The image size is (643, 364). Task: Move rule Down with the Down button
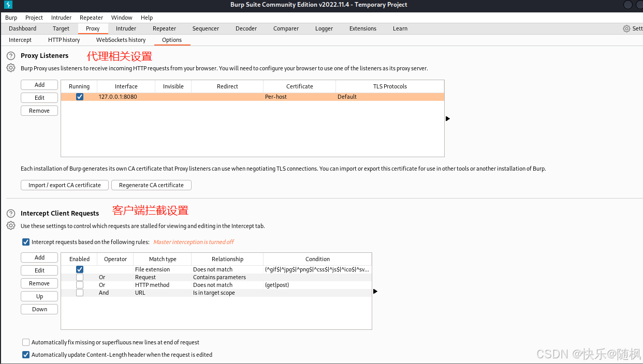coord(39,309)
